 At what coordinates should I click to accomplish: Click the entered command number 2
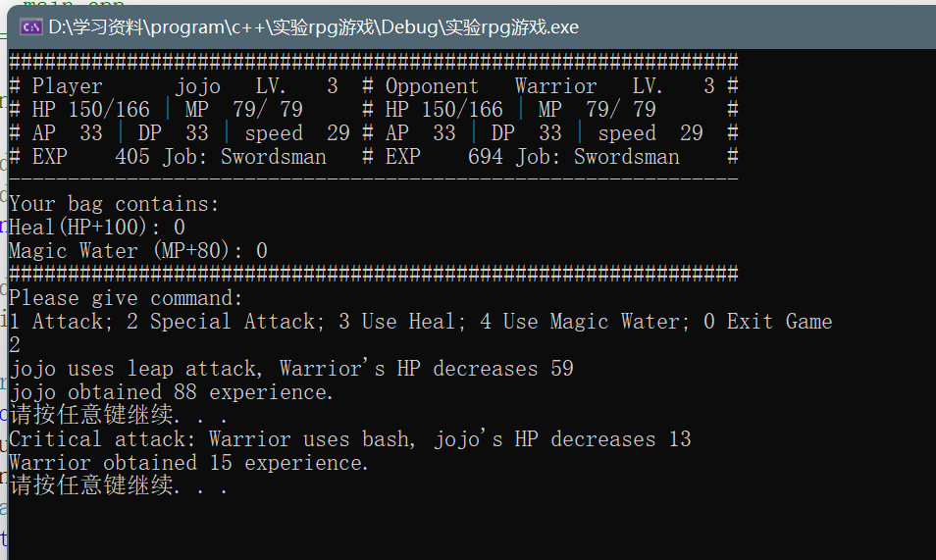15,345
